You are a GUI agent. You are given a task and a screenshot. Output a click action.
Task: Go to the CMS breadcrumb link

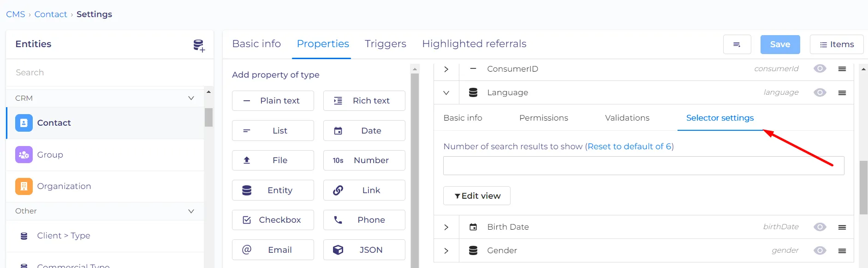point(16,14)
